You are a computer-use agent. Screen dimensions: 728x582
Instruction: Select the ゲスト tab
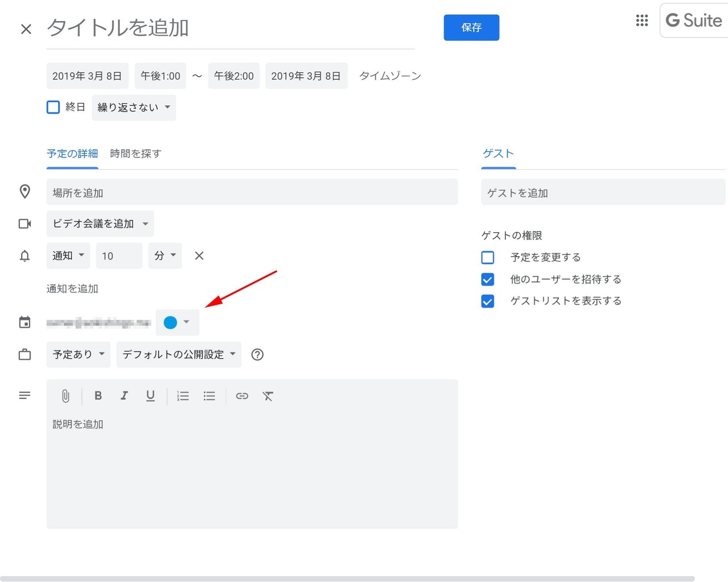[498, 153]
